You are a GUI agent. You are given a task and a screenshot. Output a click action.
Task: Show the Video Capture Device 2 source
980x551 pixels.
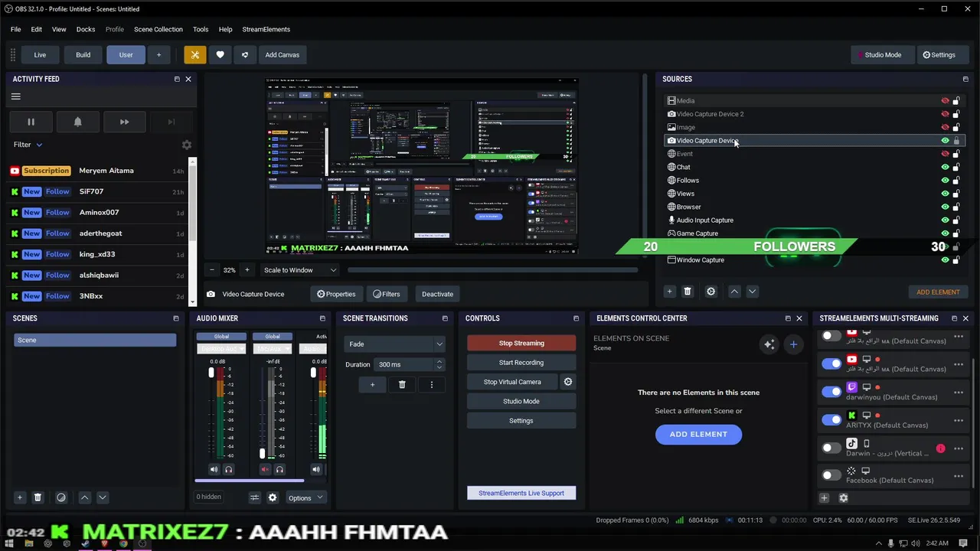945,114
